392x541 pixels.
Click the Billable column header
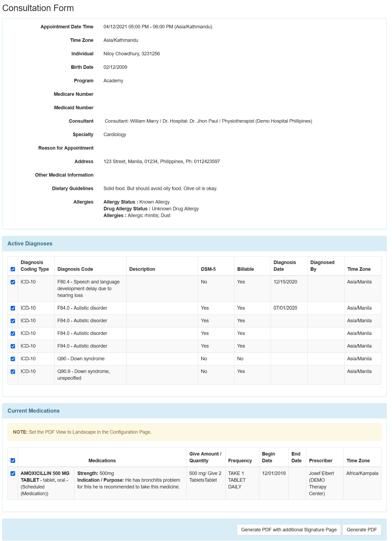click(246, 269)
